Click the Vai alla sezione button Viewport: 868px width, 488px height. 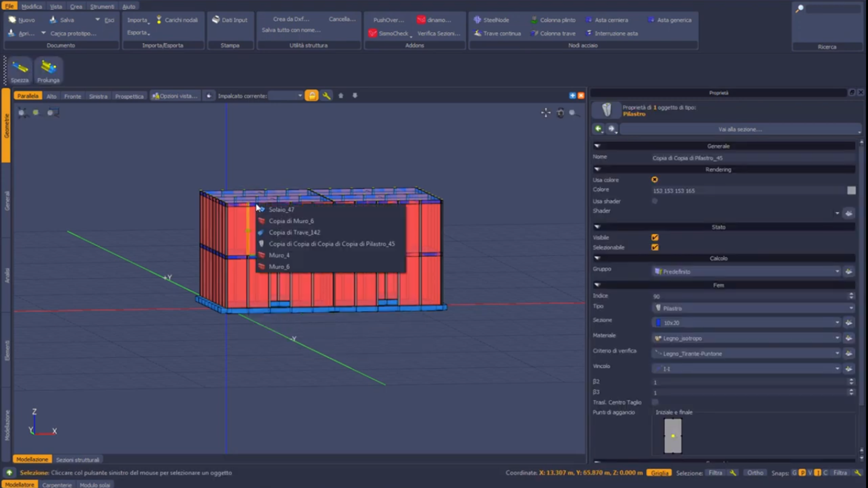739,129
